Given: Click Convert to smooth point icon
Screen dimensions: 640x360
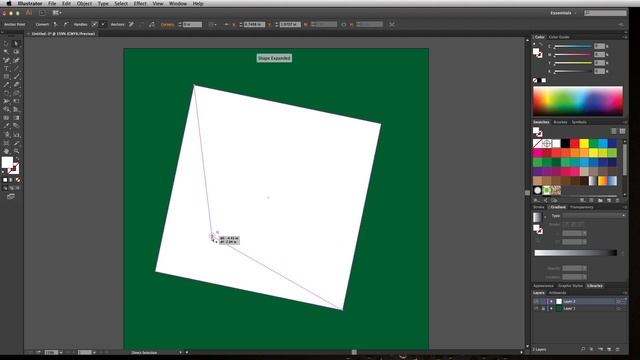Looking at the screenshot, I should click(65, 24).
